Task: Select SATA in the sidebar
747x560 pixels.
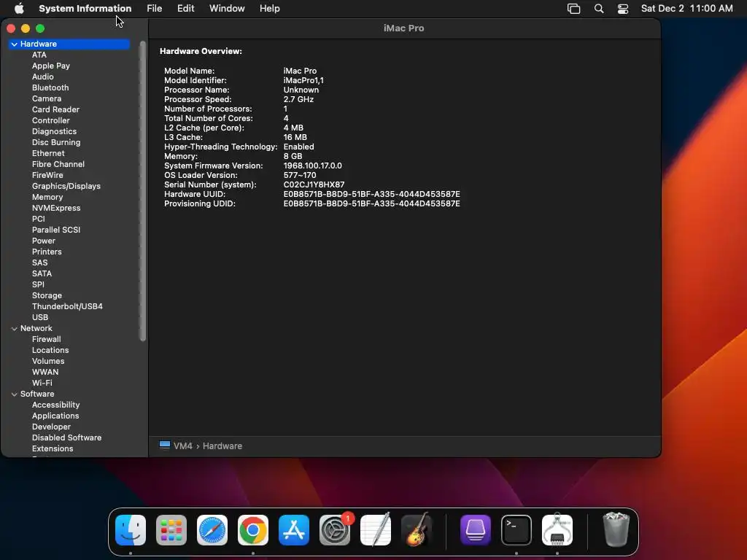Action: pos(42,274)
